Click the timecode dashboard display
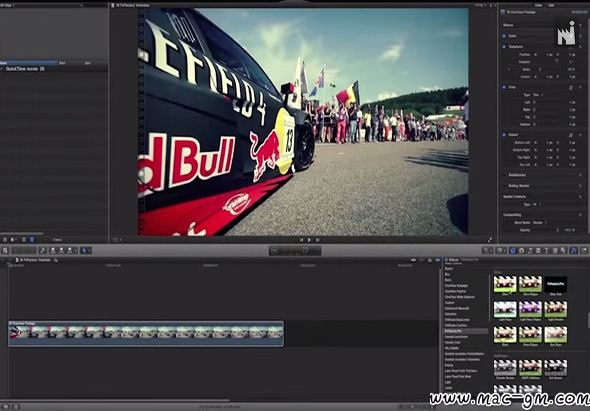 pos(295,251)
